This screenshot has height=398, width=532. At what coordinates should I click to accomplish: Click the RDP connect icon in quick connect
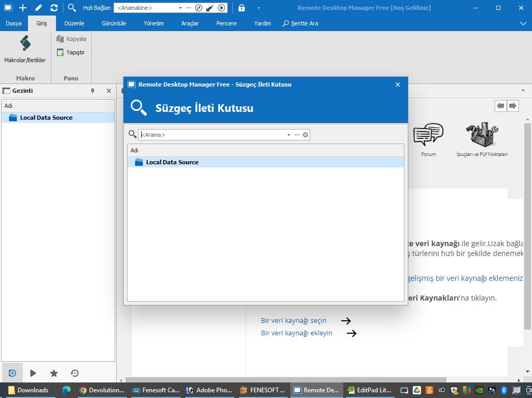[x=199, y=8]
